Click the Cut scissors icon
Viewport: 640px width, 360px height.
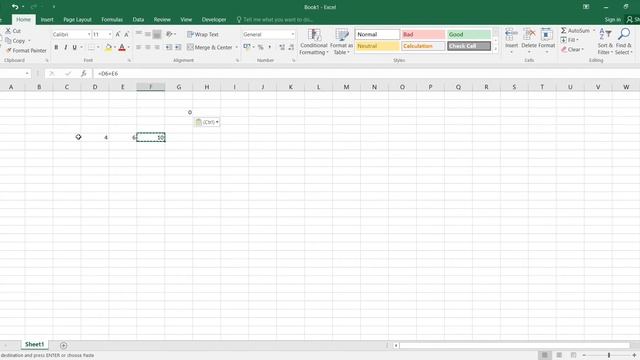tap(8, 31)
